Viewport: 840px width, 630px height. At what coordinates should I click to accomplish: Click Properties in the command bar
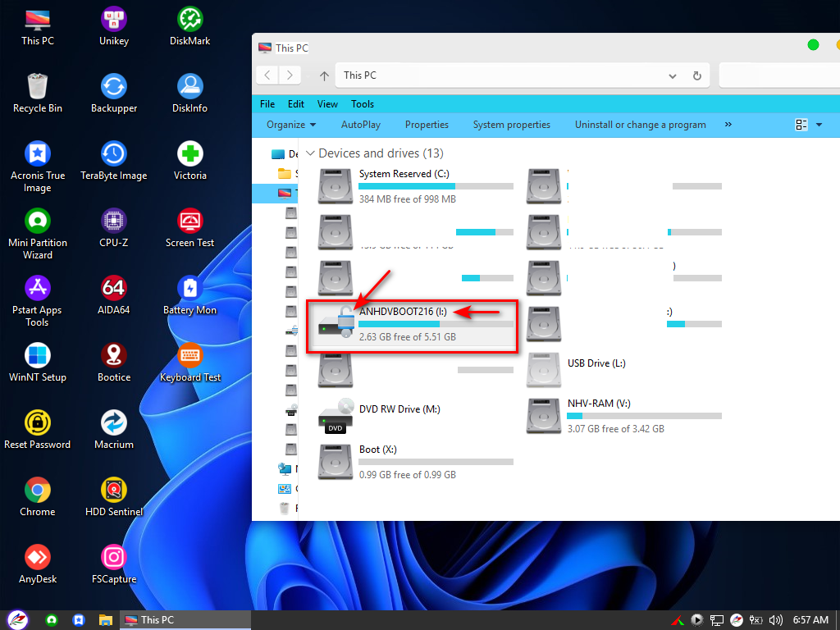point(427,125)
